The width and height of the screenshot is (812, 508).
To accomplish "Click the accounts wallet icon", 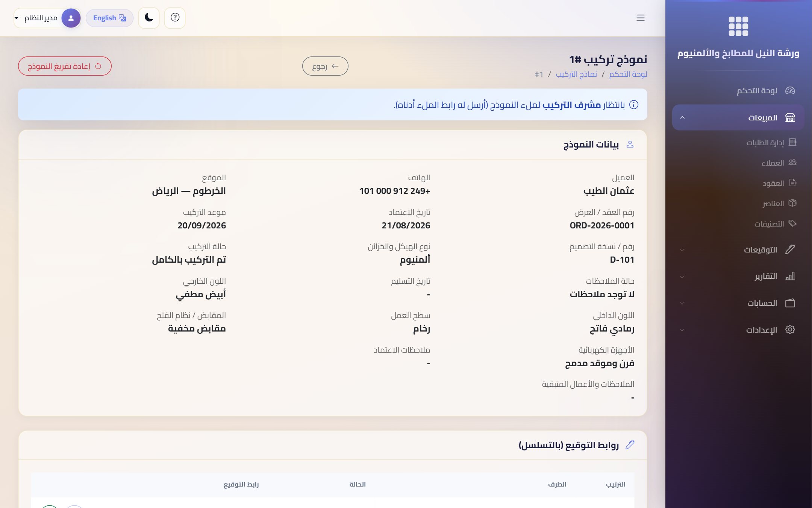I will click(x=790, y=303).
